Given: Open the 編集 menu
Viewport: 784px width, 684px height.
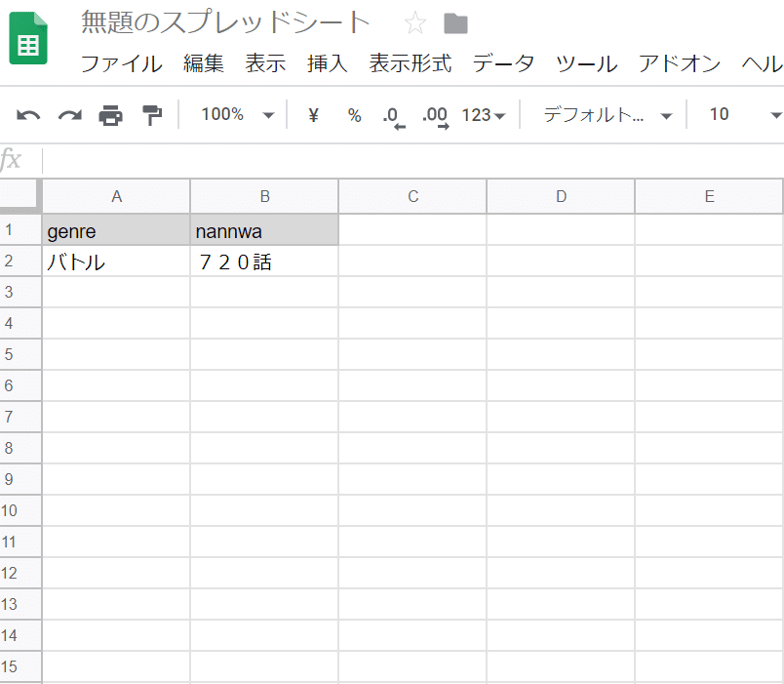Looking at the screenshot, I should click(x=204, y=63).
